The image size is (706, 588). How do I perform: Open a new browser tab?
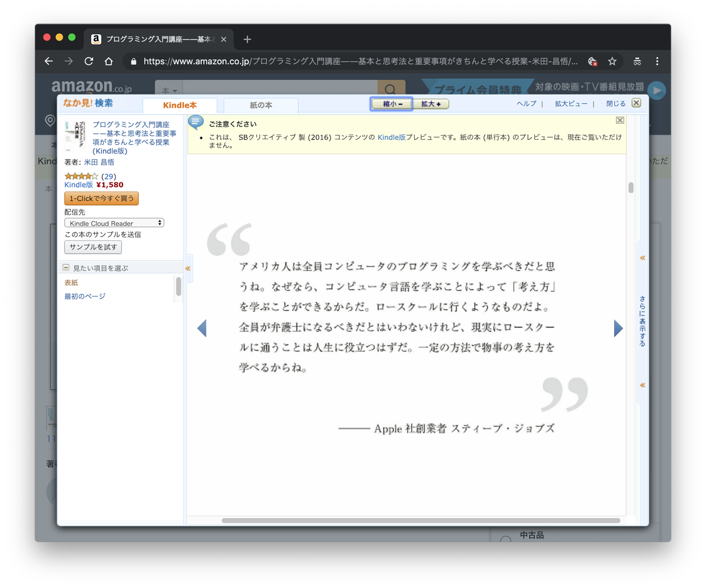coord(247,39)
